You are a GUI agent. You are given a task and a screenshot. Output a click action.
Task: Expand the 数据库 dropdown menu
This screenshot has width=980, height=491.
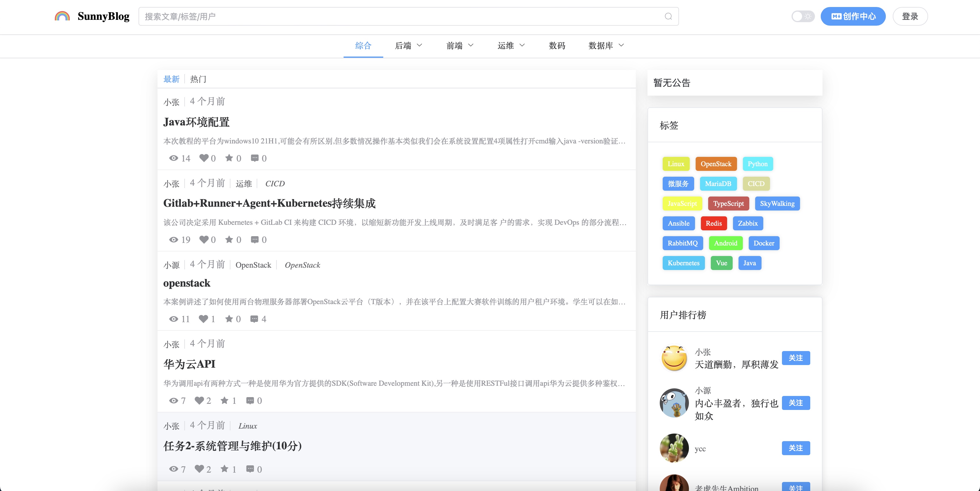(606, 46)
